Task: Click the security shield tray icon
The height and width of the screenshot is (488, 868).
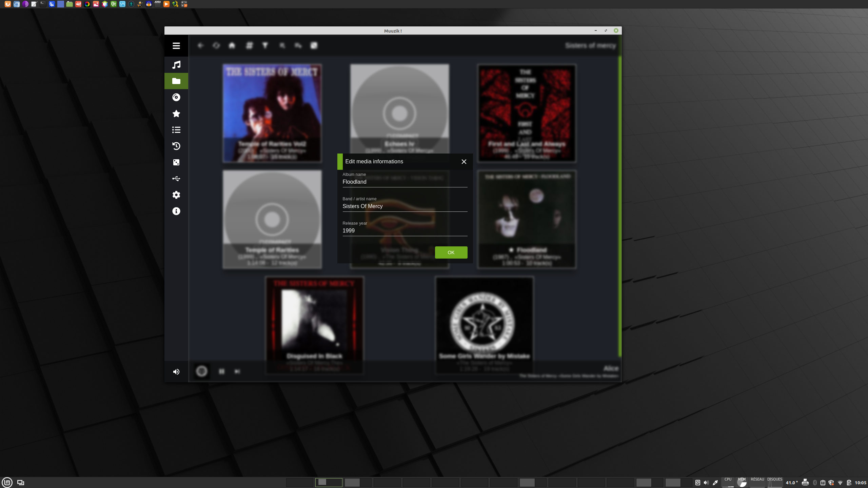Action: tap(831, 483)
